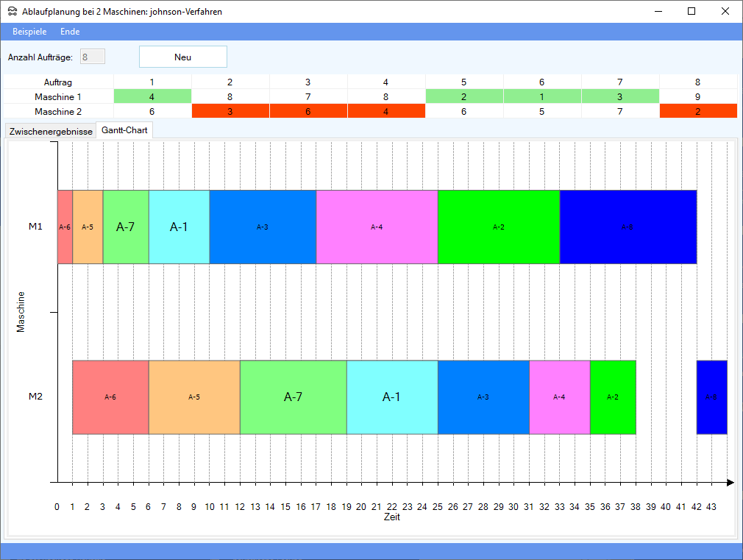Image resolution: width=743 pixels, height=560 pixels.
Task: Click the dark blue A-8 bar on M2
Action: [x=711, y=397]
